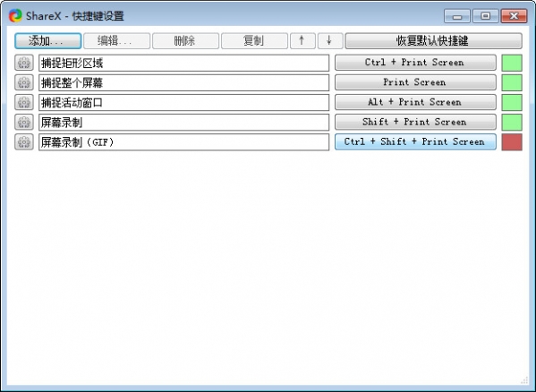Click green status box of 捕捉活动窗口 row

coord(512,103)
